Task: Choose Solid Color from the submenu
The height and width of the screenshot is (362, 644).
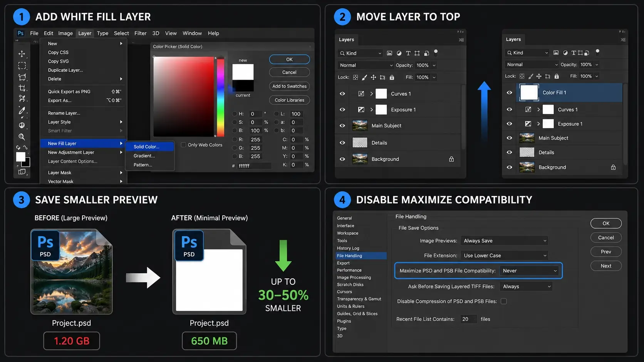Action: point(150,147)
